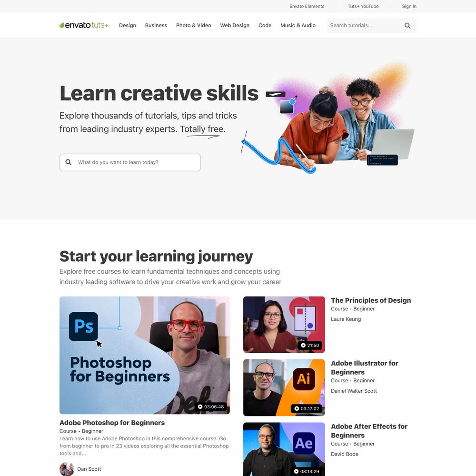Open The Principles of Design course title
476x476 pixels.
coord(371,300)
